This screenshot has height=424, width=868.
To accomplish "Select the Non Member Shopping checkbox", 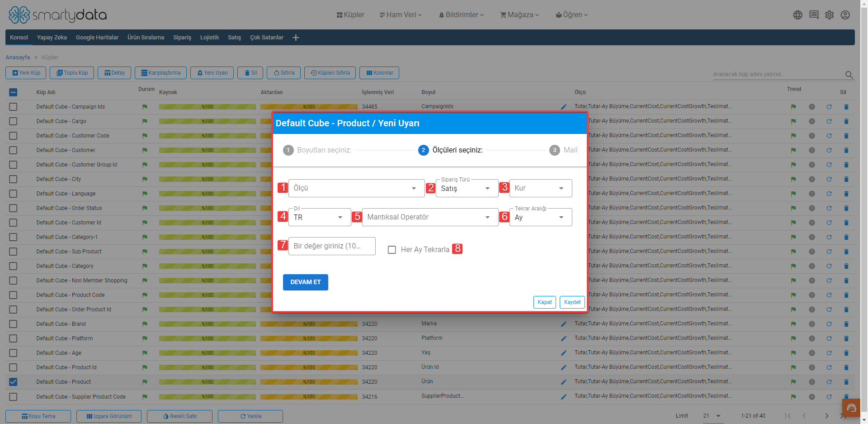I will click(13, 281).
